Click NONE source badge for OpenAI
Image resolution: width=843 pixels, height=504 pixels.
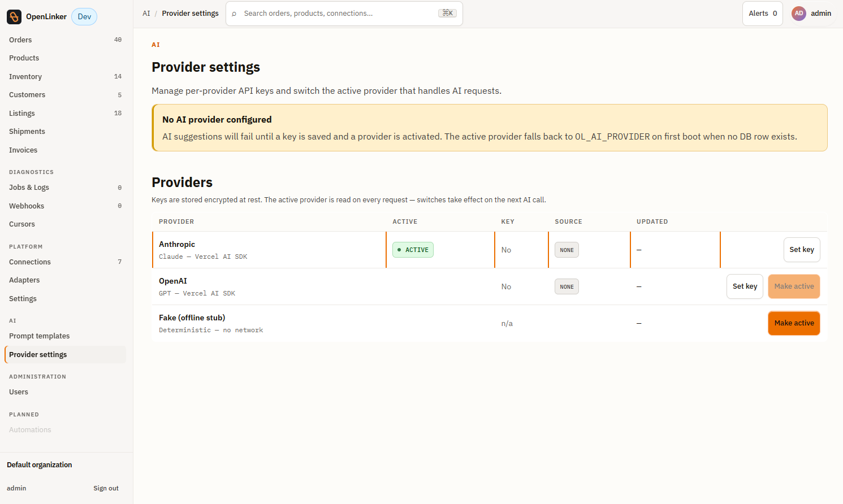coord(567,286)
